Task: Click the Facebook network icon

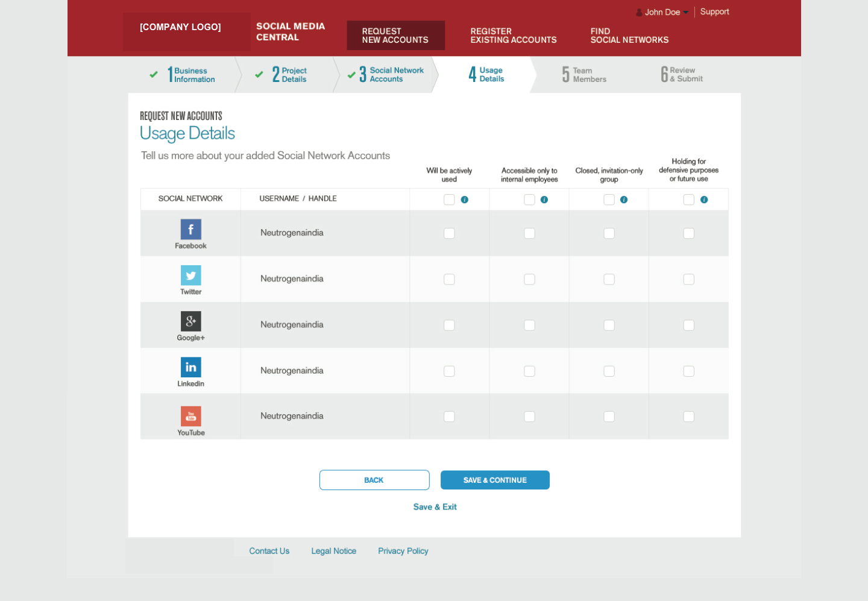Action: pos(190,229)
